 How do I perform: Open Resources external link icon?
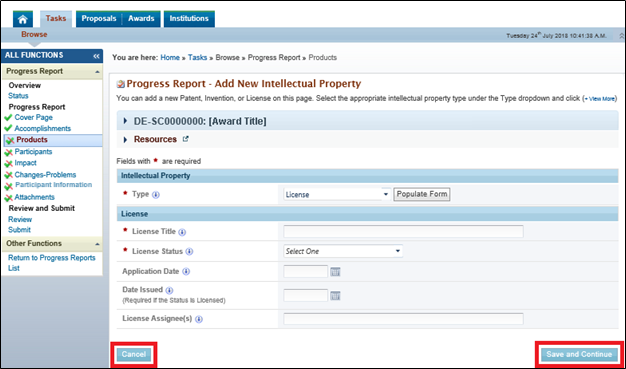[185, 139]
